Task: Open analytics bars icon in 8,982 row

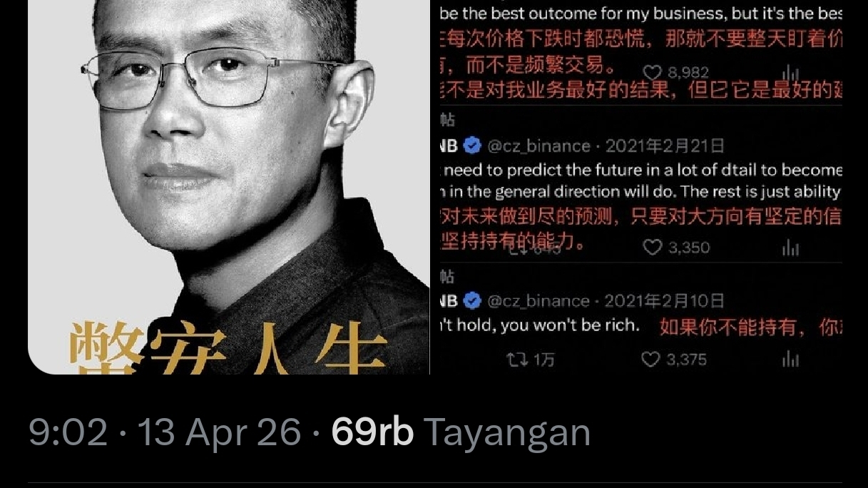Action: tap(790, 73)
